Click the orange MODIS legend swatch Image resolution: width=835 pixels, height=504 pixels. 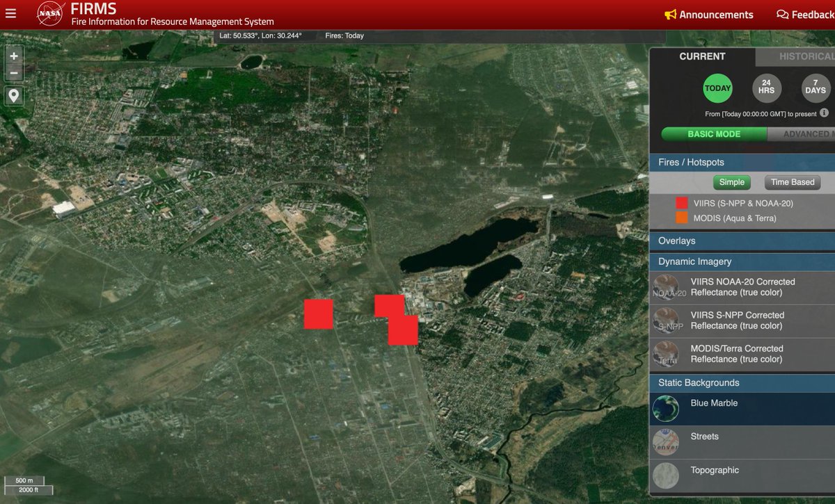point(682,218)
